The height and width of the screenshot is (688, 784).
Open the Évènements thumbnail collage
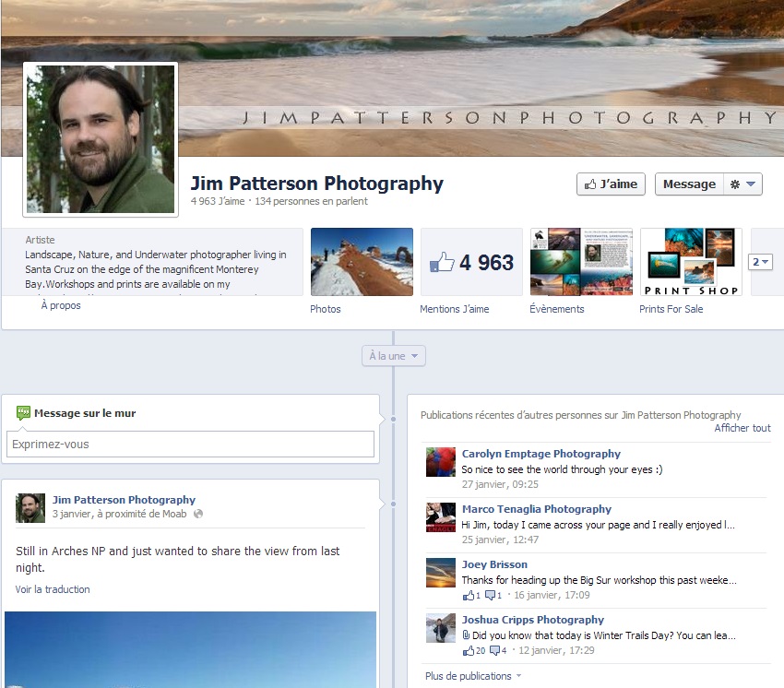tap(581, 262)
